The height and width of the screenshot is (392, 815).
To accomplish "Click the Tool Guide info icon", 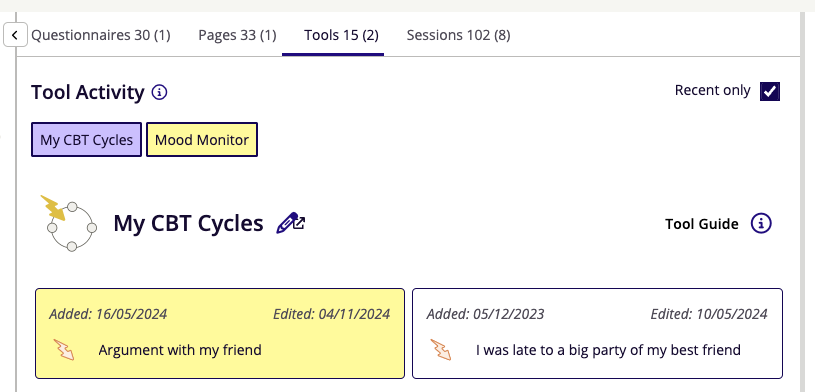I will [x=761, y=224].
